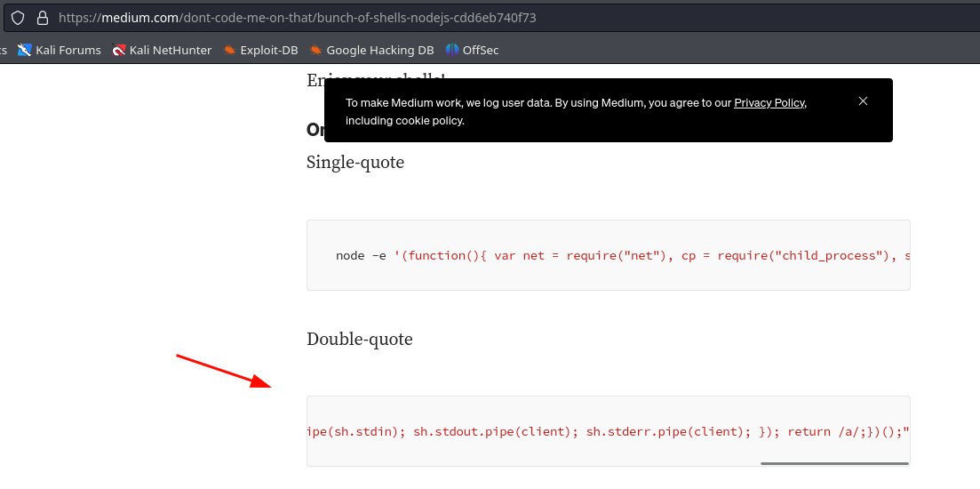The image size is (980, 489).
Task: Click the OffSec bookmark icon
Action: coord(452,50)
